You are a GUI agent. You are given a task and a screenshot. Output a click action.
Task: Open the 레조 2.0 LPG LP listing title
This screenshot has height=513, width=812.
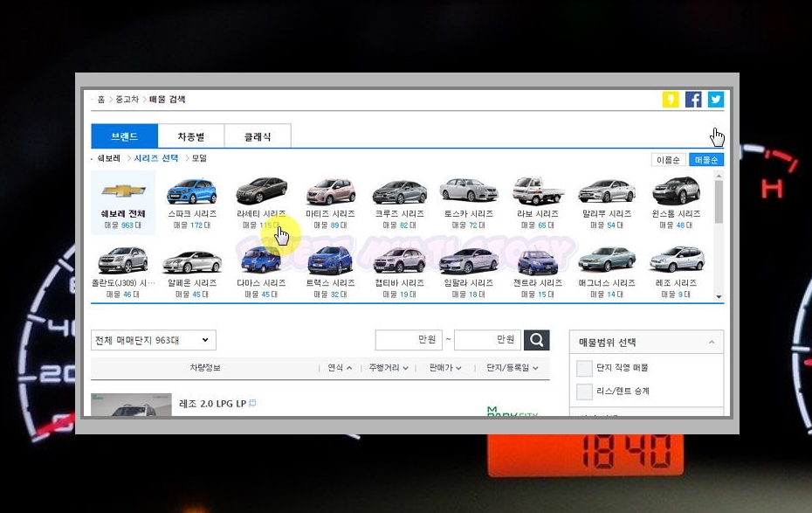point(212,403)
